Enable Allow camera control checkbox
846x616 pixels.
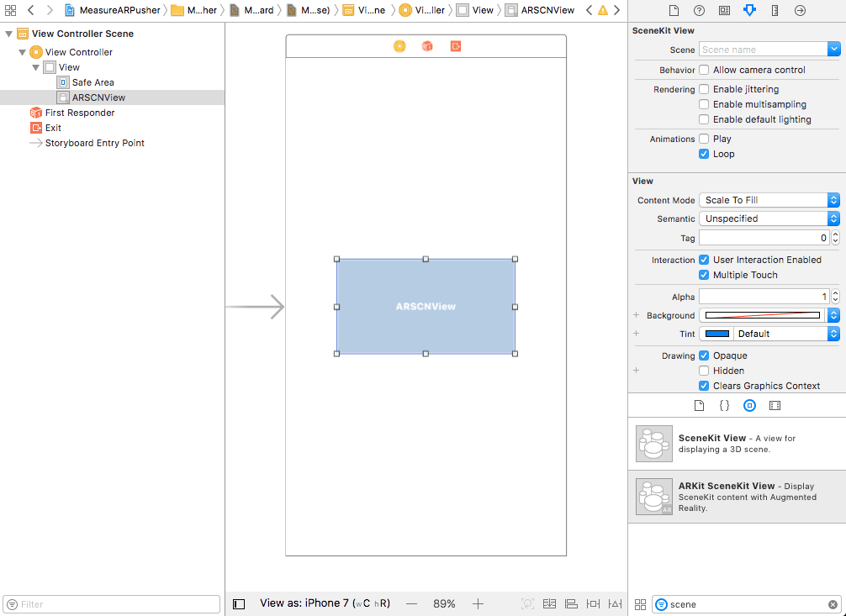tap(704, 70)
